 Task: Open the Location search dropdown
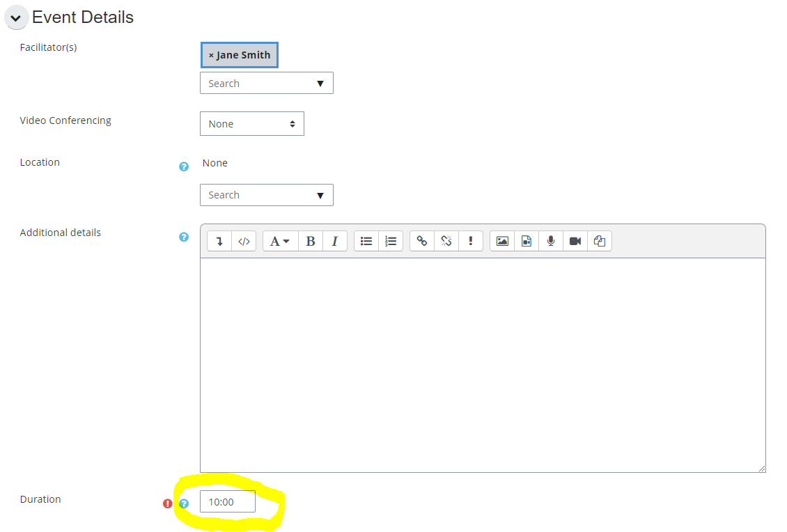pyautogui.click(x=266, y=195)
